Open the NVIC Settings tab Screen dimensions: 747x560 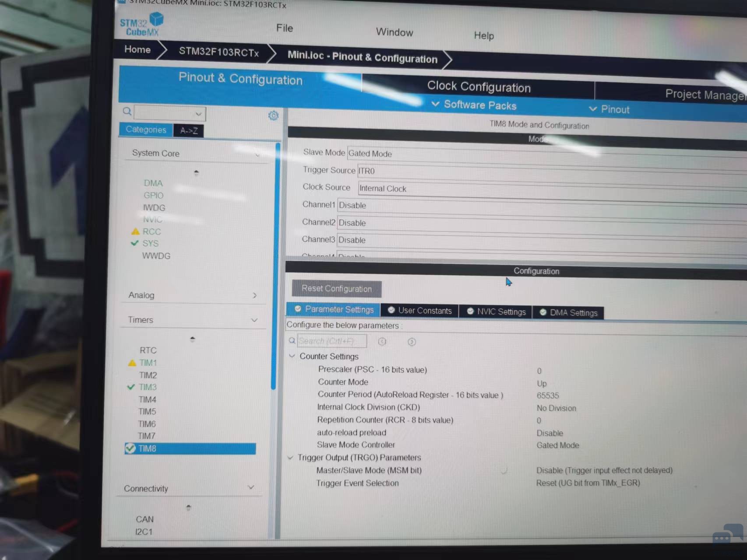[x=496, y=311]
